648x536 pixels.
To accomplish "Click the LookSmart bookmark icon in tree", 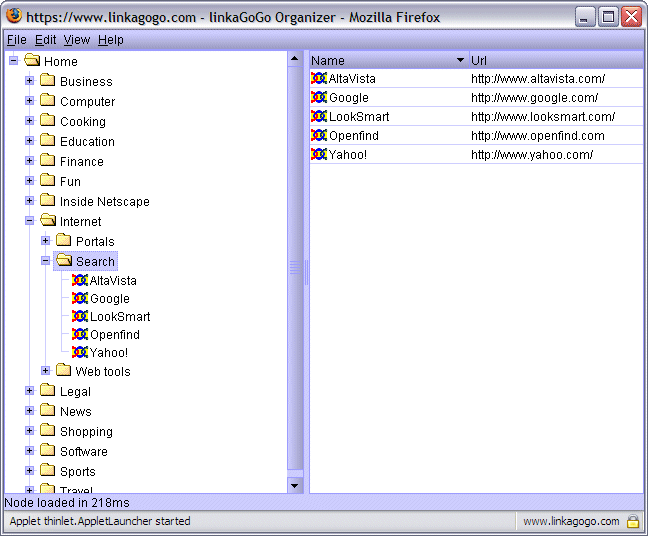I will 80,316.
